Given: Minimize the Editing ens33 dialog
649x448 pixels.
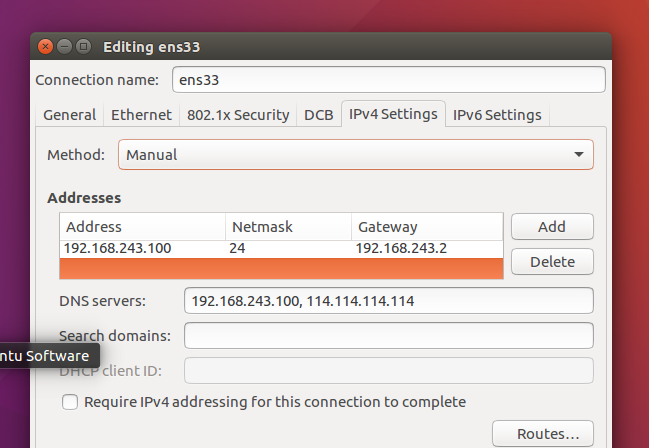Looking at the screenshot, I should 65,47.
